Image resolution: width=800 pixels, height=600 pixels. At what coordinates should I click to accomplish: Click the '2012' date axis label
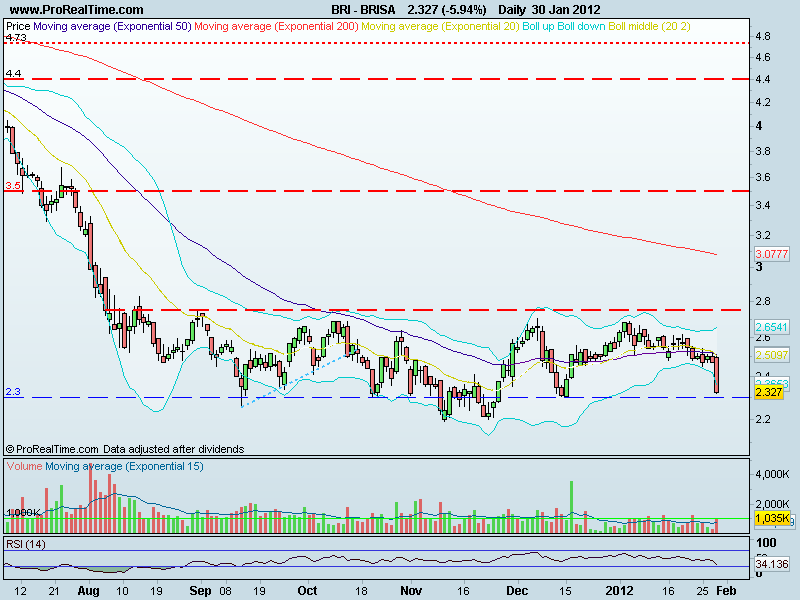(619, 591)
